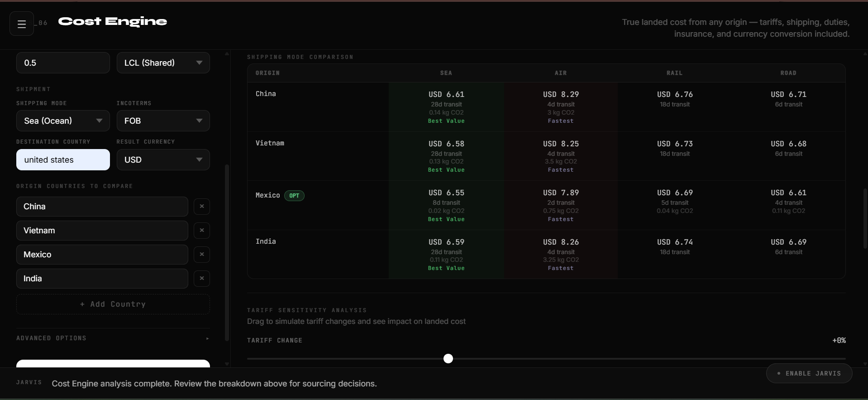Click the tariff change slider handle
Viewport: 868px width, 400px height.
tap(448, 359)
